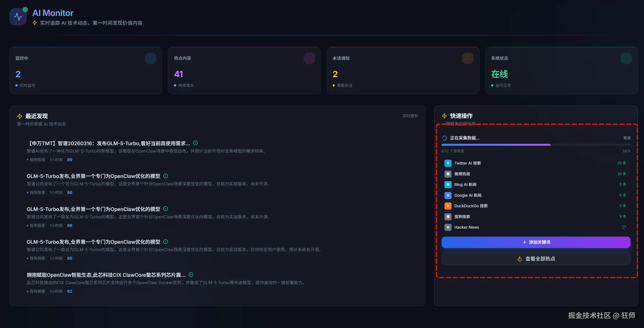Open the 拥抱赋能OpenClaw智能生态 article title

point(106,275)
